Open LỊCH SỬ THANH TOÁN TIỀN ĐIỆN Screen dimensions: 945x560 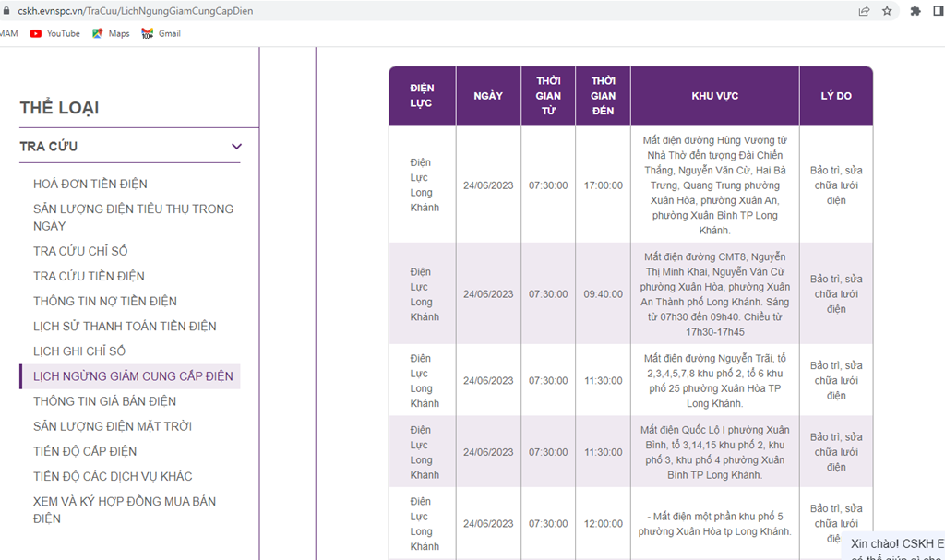click(125, 326)
